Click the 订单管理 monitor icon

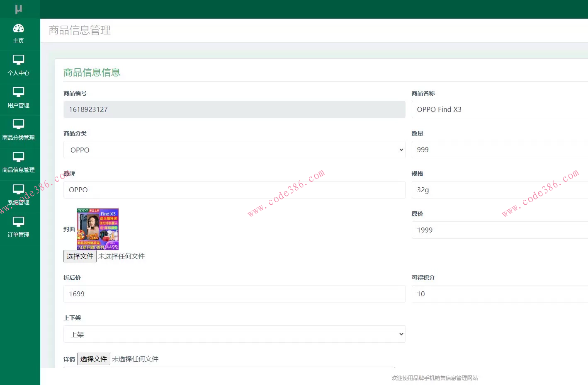point(19,222)
